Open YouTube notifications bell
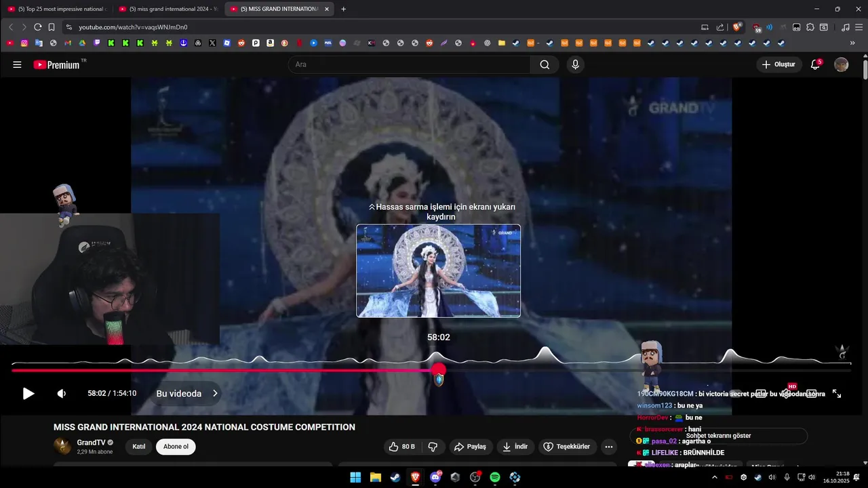Screen dimensions: 868x488 [x=816, y=64]
